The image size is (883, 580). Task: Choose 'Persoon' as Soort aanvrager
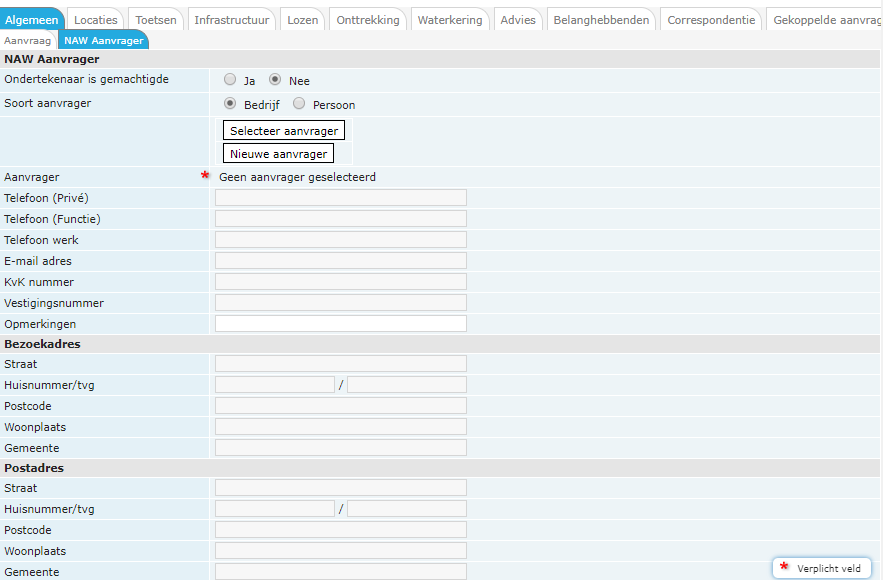pos(299,104)
